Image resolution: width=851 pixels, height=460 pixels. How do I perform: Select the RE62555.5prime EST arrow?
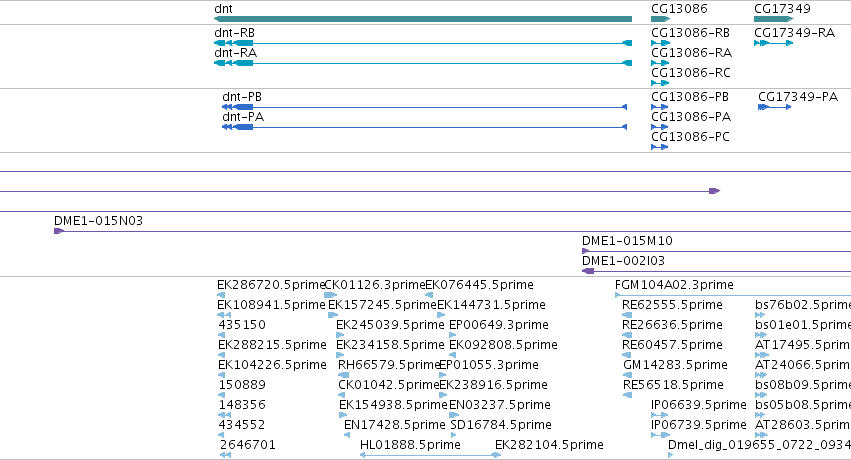tap(627, 315)
